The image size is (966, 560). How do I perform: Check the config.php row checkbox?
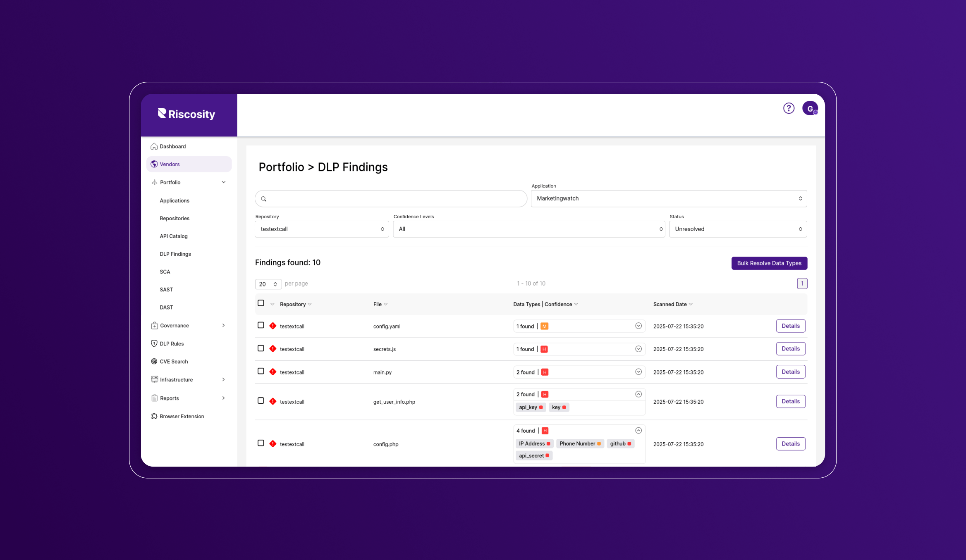pos(261,443)
